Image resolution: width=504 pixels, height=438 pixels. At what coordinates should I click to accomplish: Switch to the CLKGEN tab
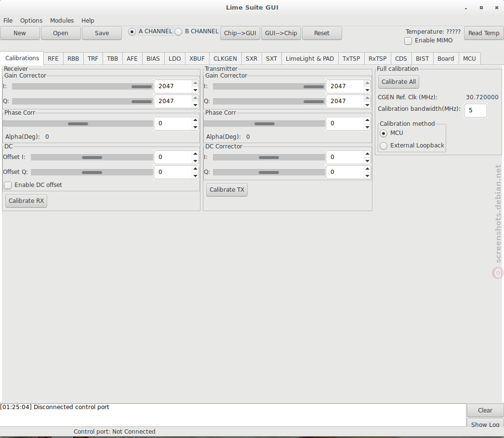point(225,58)
